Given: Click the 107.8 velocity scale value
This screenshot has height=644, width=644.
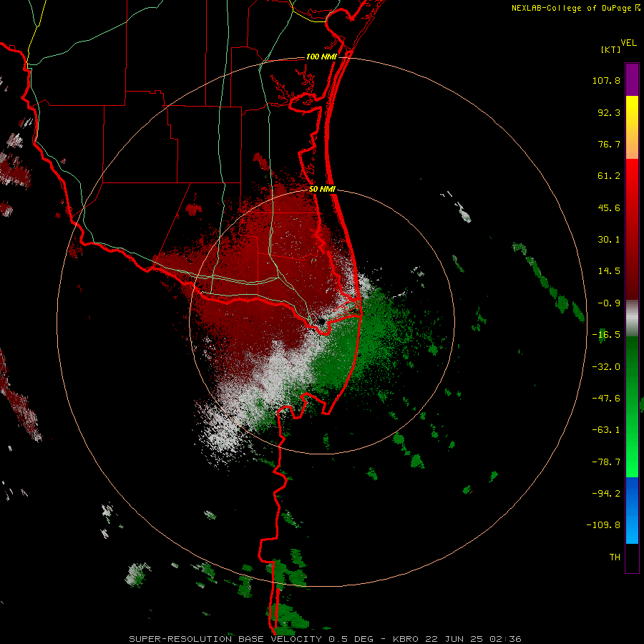Looking at the screenshot, I should pyautogui.click(x=606, y=80).
